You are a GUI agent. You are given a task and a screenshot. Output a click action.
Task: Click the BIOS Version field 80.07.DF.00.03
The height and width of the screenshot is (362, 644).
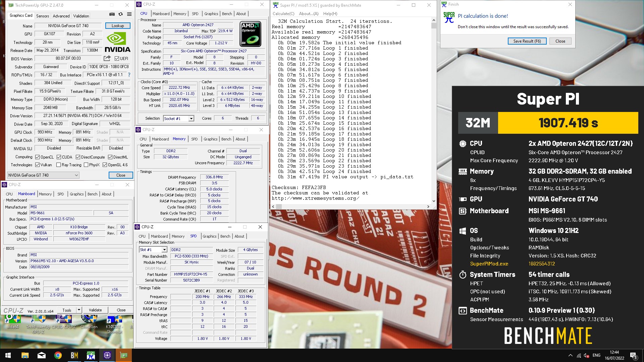pyautogui.click(x=68, y=58)
